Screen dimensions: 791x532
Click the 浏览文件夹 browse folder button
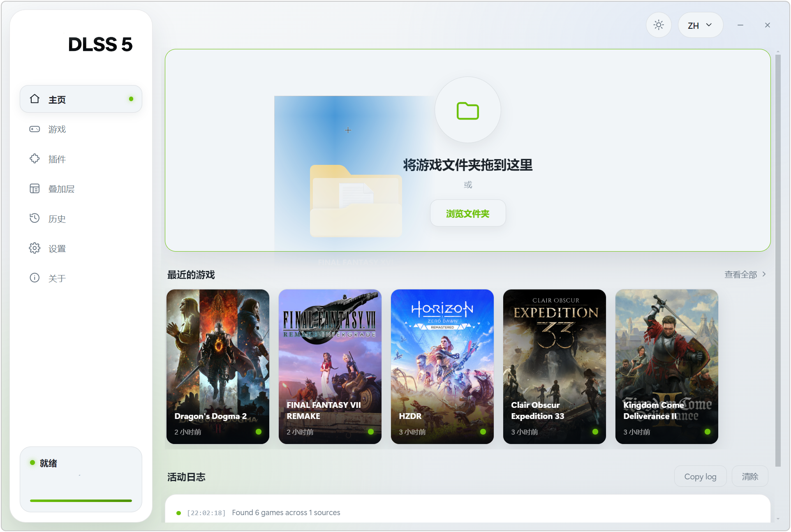(x=468, y=213)
